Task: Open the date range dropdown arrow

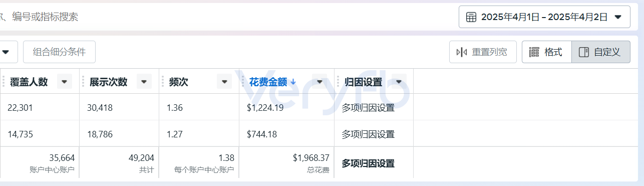Action: point(618,17)
